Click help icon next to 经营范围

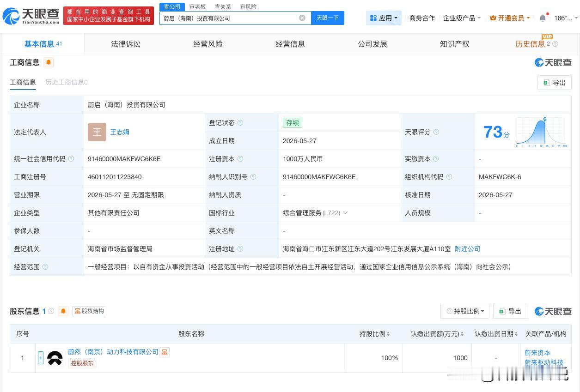click(x=45, y=267)
